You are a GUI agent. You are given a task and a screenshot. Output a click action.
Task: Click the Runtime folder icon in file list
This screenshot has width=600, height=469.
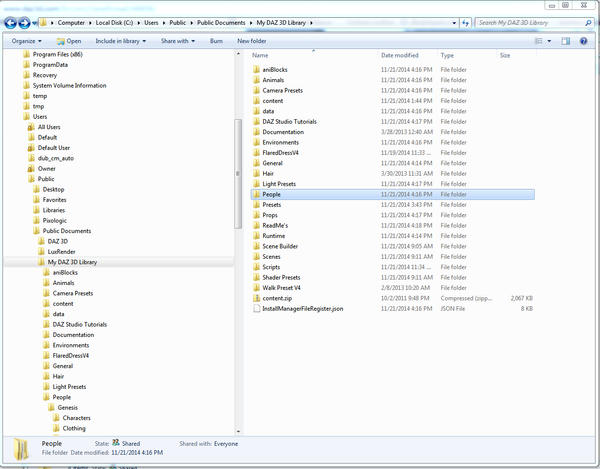pos(256,236)
